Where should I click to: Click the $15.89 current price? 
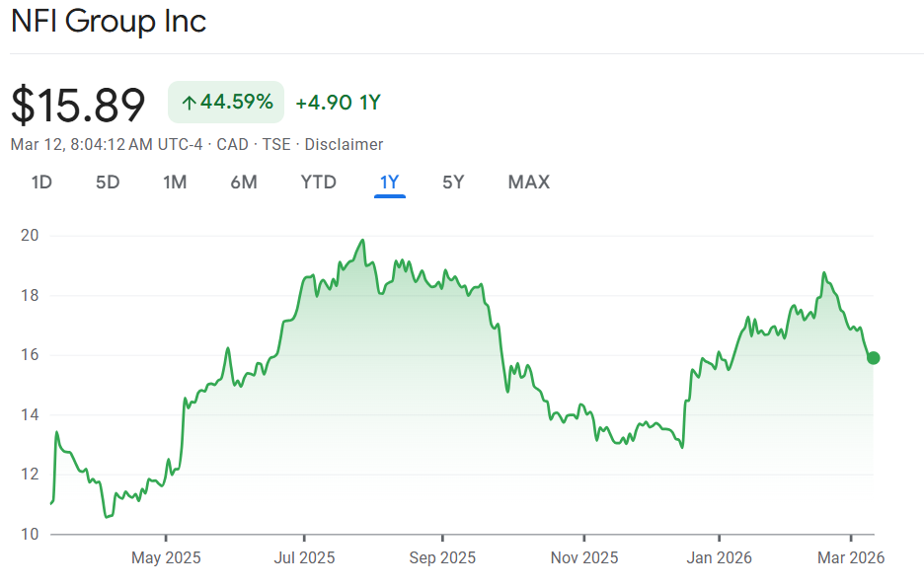[x=79, y=105]
